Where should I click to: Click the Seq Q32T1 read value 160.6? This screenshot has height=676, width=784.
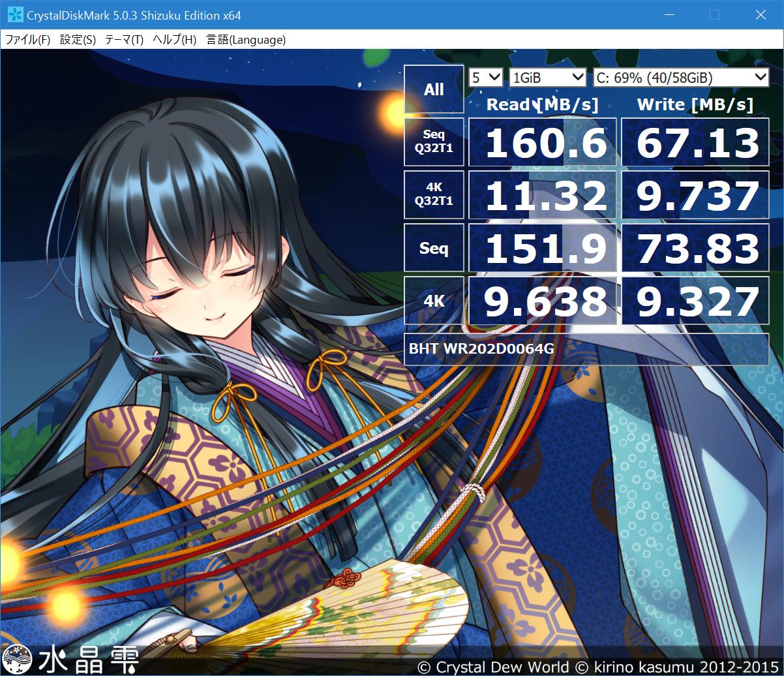click(543, 142)
